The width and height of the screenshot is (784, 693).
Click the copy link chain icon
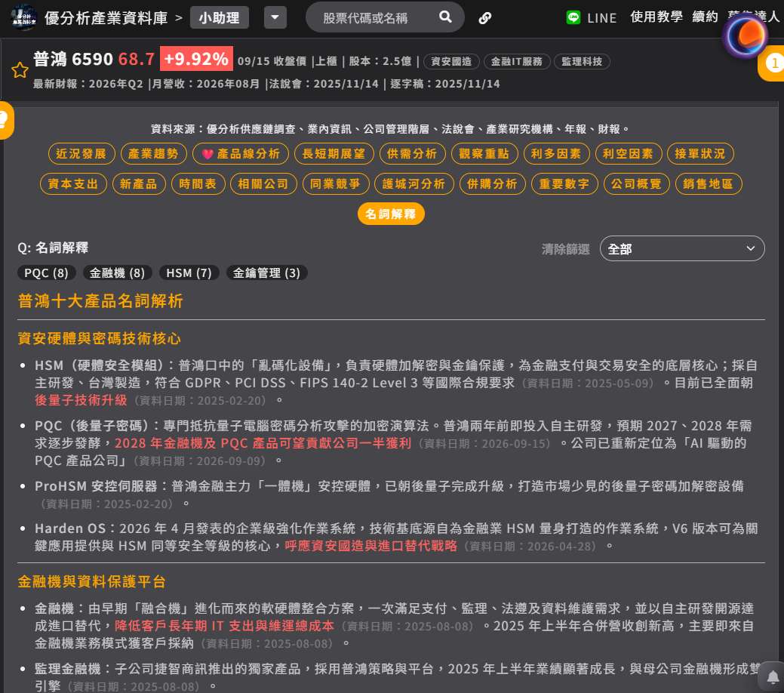[x=485, y=18]
